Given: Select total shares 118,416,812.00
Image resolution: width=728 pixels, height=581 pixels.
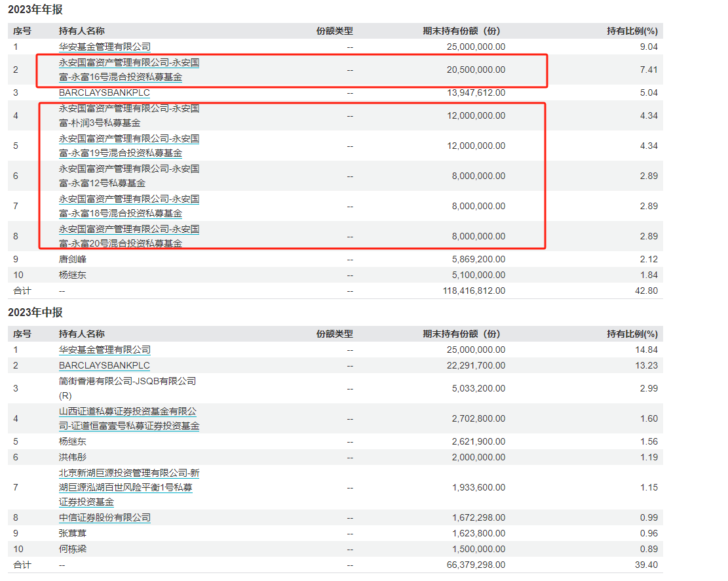Looking at the screenshot, I should pyautogui.click(x=474, y=291).
